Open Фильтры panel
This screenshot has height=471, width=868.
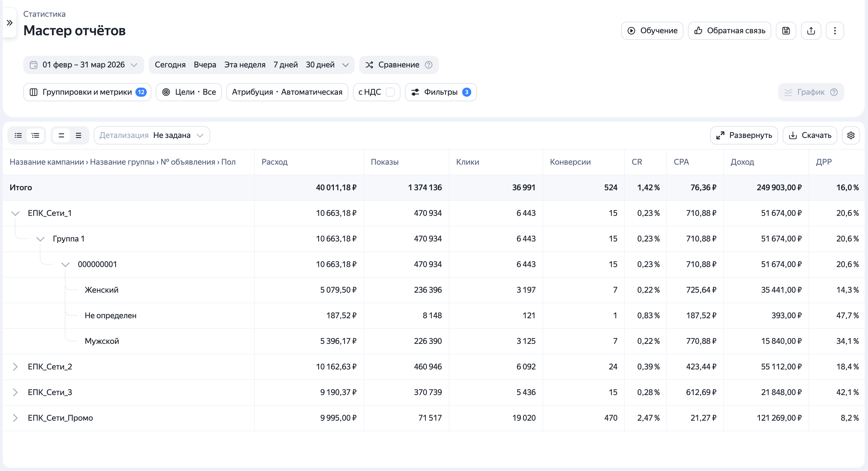441,92
